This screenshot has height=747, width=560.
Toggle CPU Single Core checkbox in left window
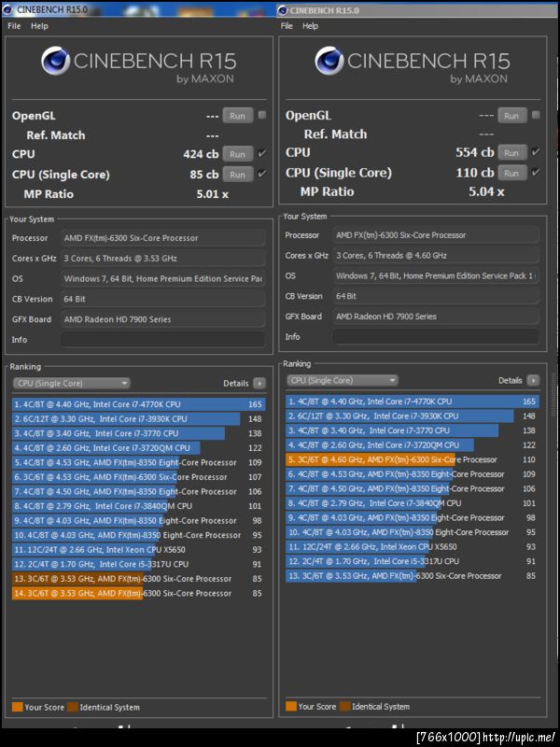[x=262, y=174]
